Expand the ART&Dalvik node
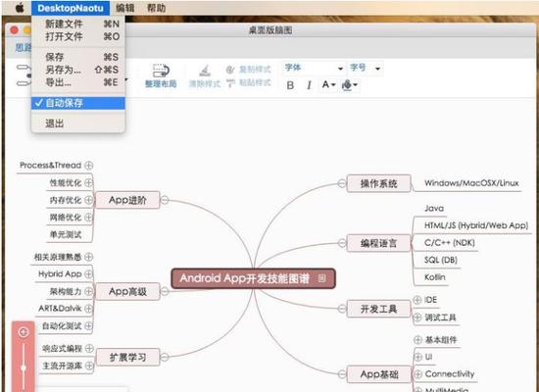 tap(88, 309)
